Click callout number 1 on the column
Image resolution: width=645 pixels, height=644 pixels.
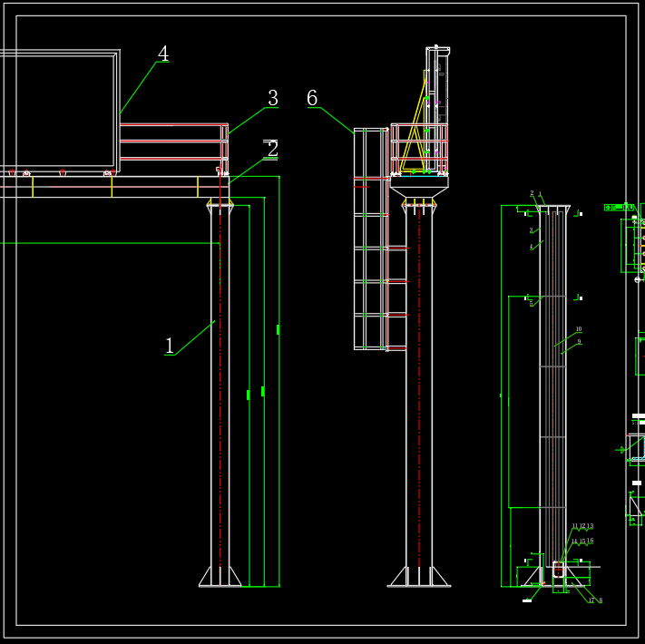tap(170, 346)
